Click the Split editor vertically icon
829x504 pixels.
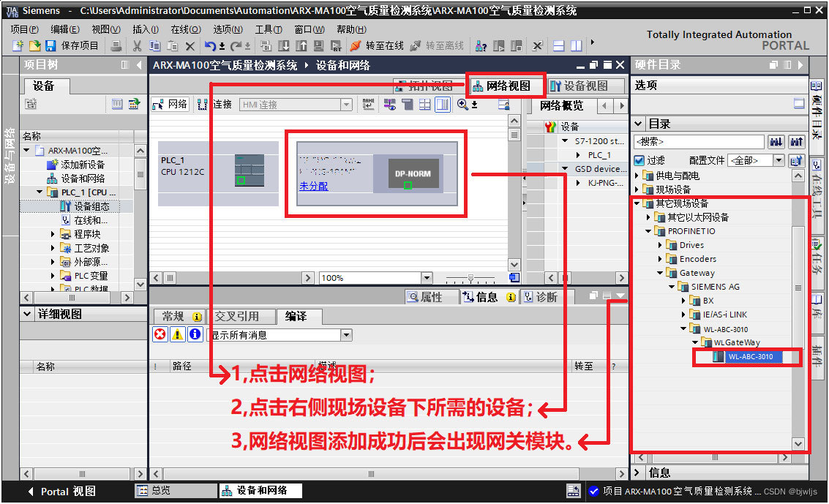577,46
